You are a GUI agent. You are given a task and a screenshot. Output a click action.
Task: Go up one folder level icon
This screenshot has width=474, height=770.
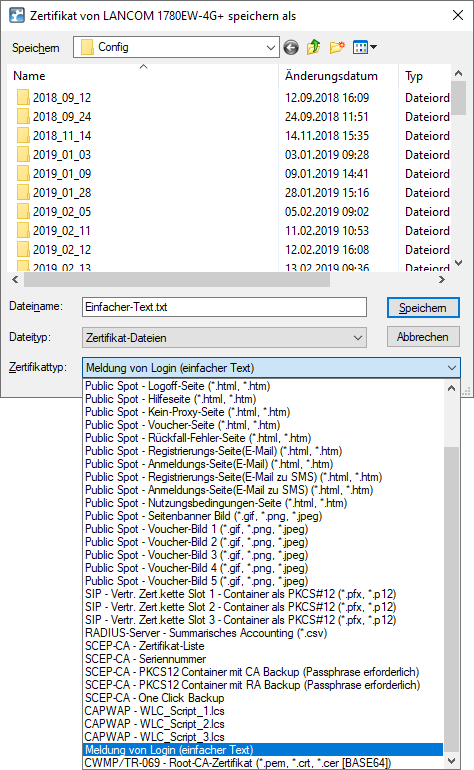(x=313, y=48)
